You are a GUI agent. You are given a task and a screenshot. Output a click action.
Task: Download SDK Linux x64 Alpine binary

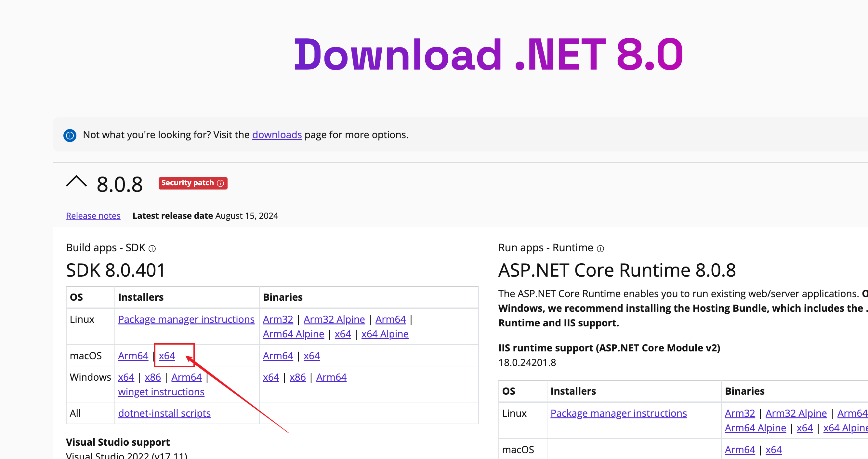tap(385, 334)
